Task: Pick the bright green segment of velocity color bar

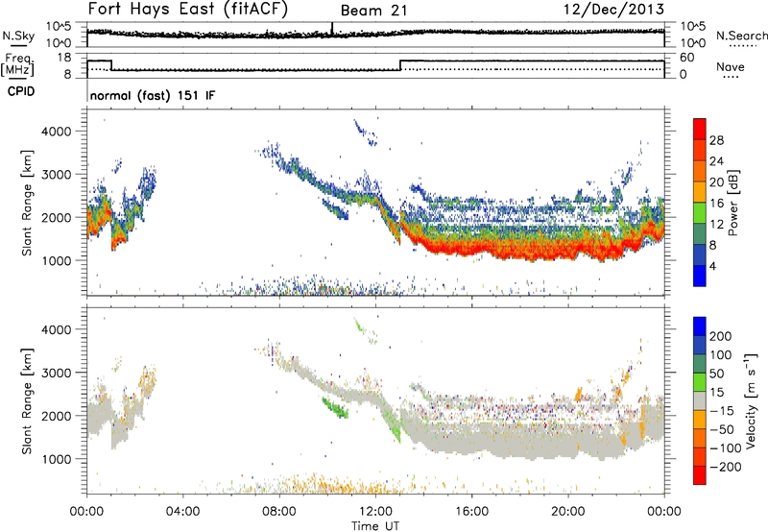Action: [x=700, y=382]
